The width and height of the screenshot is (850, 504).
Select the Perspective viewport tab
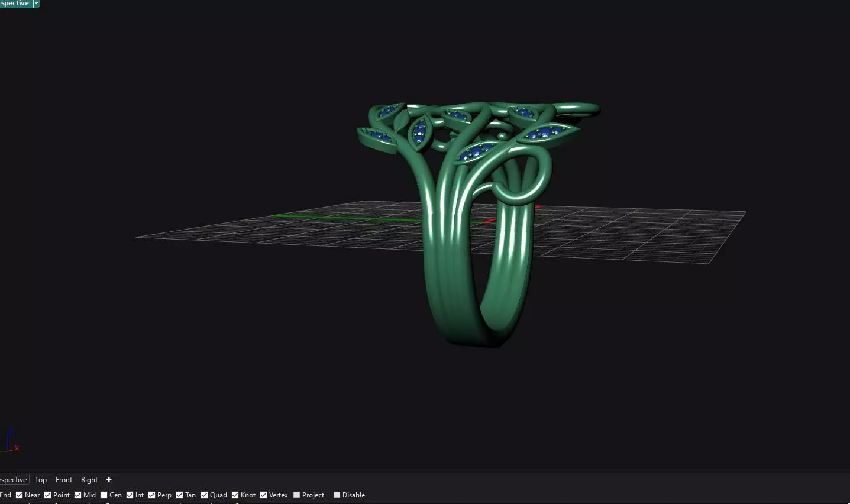[x=14, y=480]
